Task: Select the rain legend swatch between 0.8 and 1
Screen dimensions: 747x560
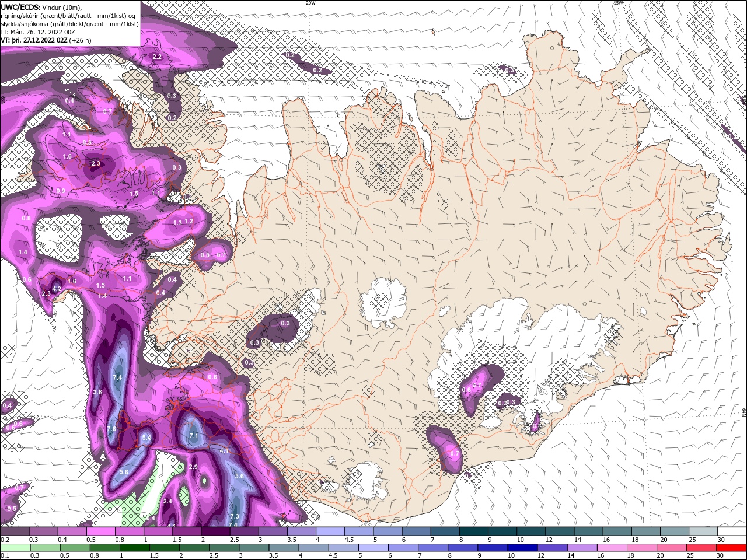Action: 104,547
